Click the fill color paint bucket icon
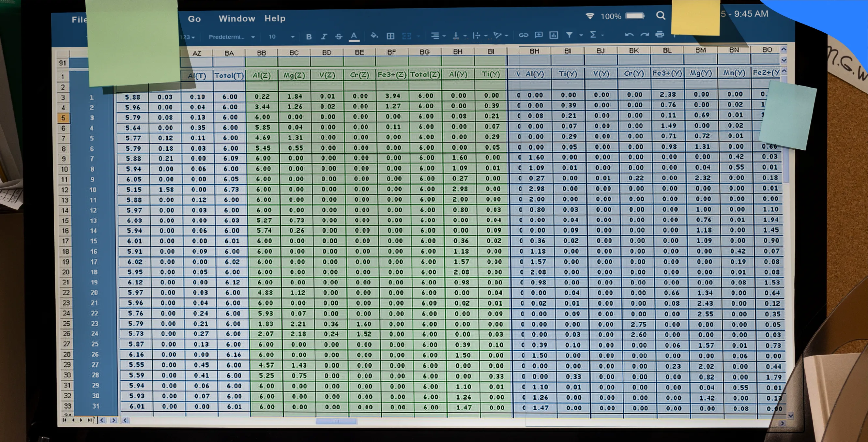Viewport: 868px width, 442px height. [x=374, y=36]
